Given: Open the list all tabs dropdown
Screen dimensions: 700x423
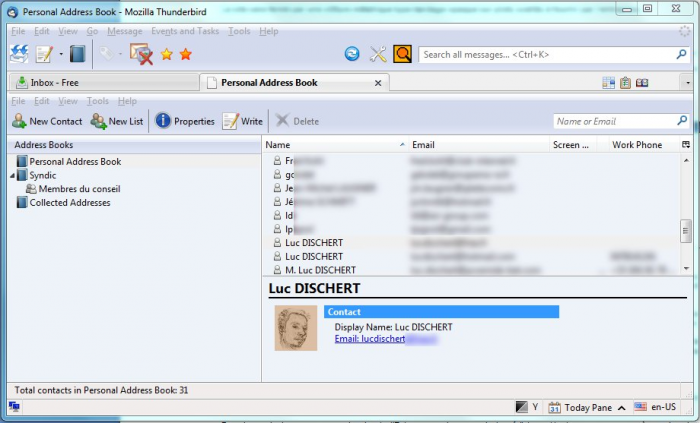Looking at the screenshot, I should pyautogui.click(x=688, y=83).
